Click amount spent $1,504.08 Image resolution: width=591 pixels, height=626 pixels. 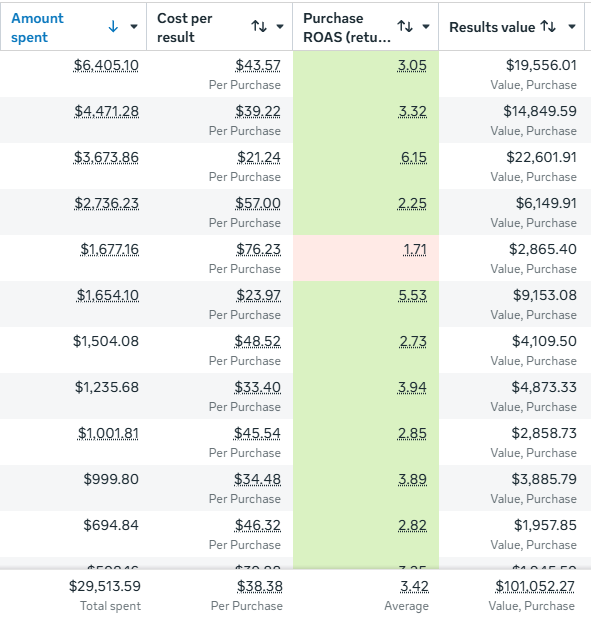point(106,341)
